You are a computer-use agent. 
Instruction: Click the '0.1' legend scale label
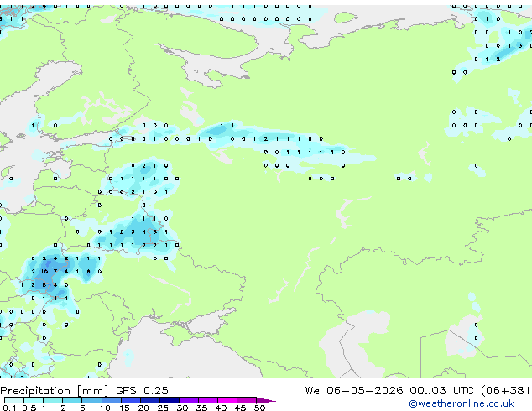click(9, 408)
